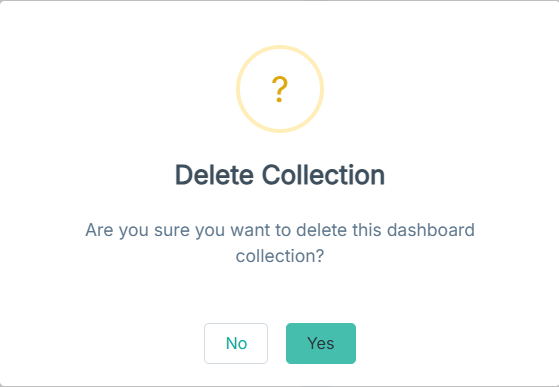Select the circular ring around the question mark
Screen dimensions: 559x387
(280, 89)
